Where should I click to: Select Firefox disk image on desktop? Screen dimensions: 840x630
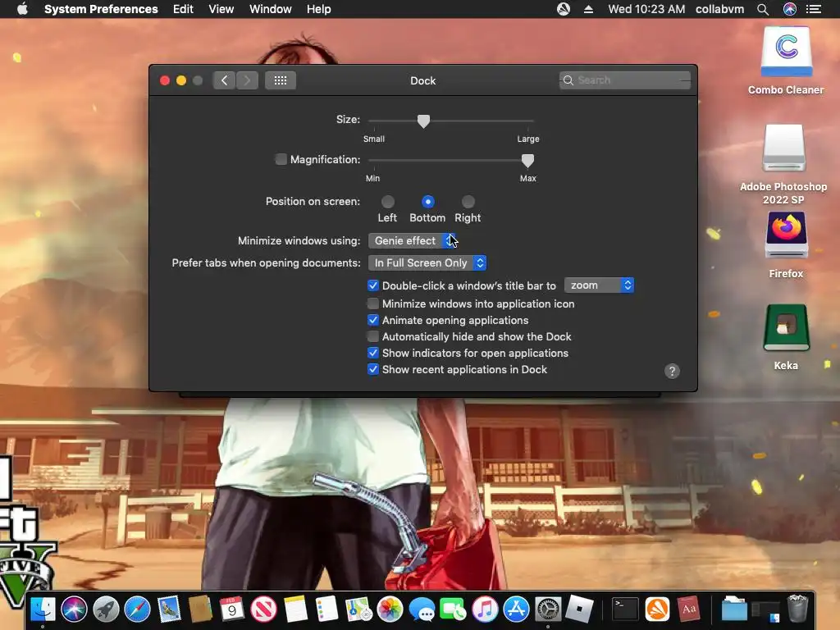[x=786, y=235]
